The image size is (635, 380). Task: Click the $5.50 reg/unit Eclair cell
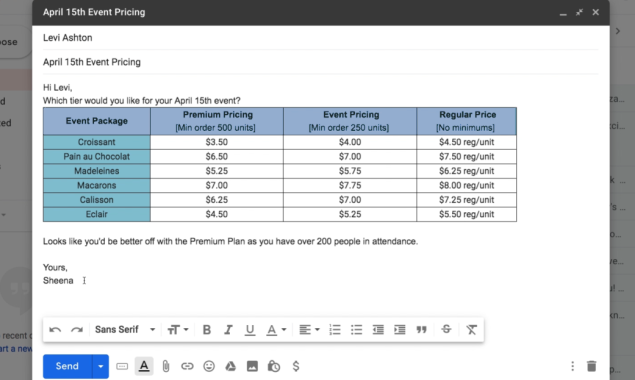click(x=467, y=214)
